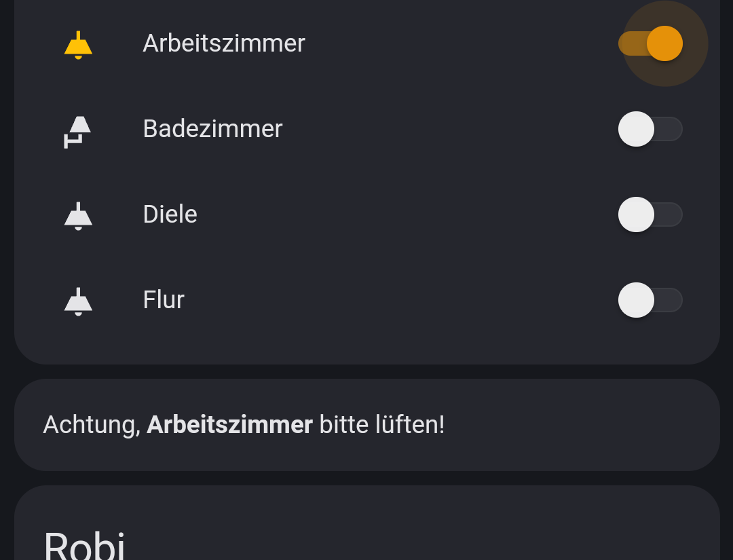This screenshot has width=733, height=560.
Task: Click the white knob of Badezimmer switch
Action: pyautogui.click(x=636, y=129)
